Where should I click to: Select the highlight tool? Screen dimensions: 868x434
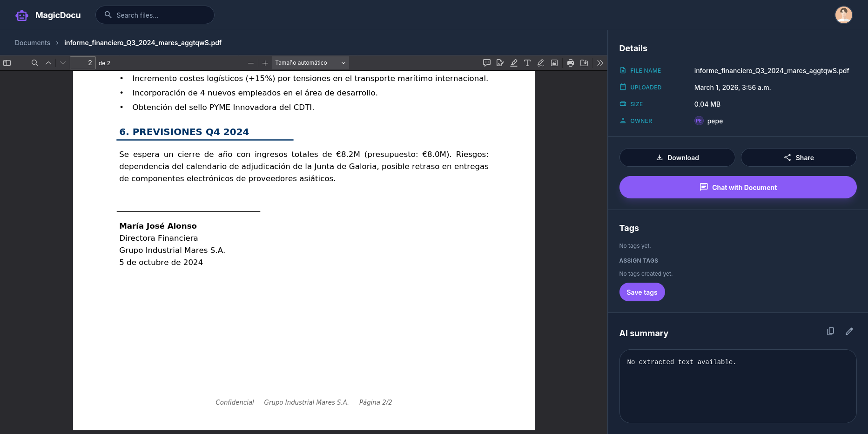click(514, 63)
